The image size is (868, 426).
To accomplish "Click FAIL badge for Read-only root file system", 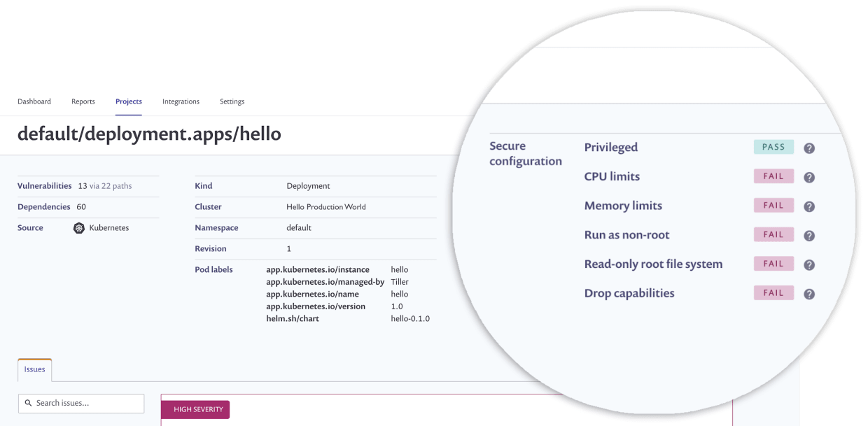I will click(773, 264).
